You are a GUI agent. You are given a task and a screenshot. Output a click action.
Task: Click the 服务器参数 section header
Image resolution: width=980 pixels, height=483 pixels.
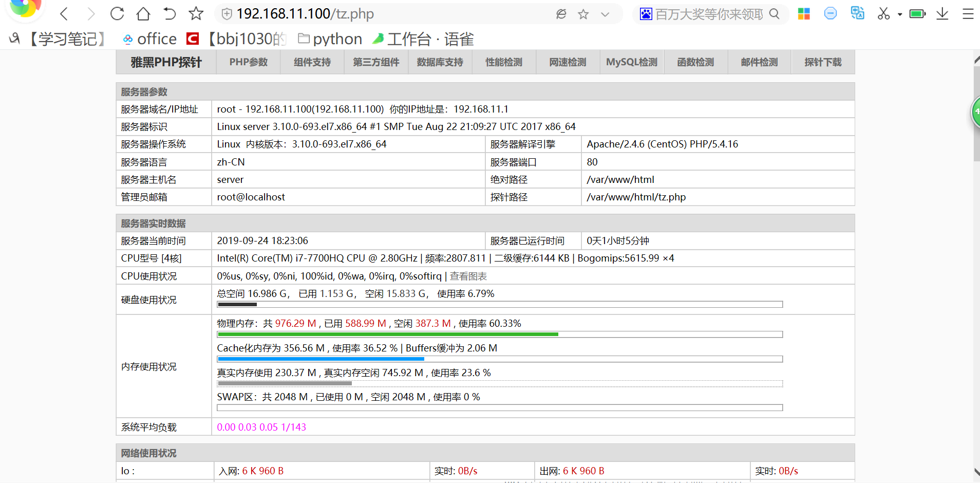[485, 92]
